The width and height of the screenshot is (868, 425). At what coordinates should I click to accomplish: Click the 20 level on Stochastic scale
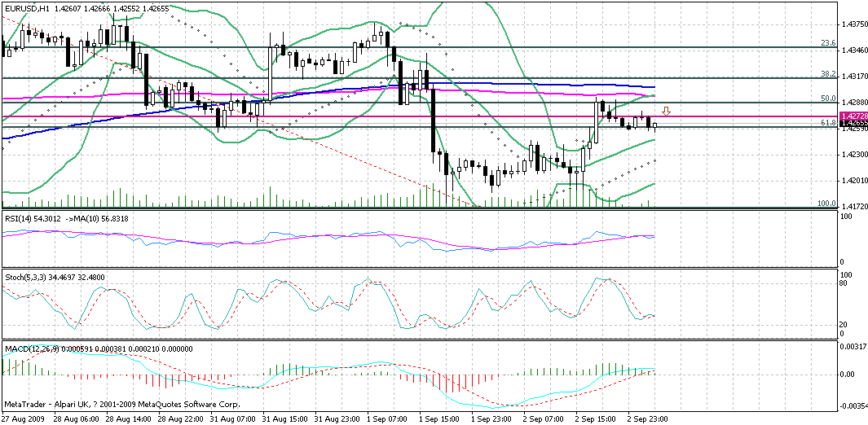[x=844, y=325]
